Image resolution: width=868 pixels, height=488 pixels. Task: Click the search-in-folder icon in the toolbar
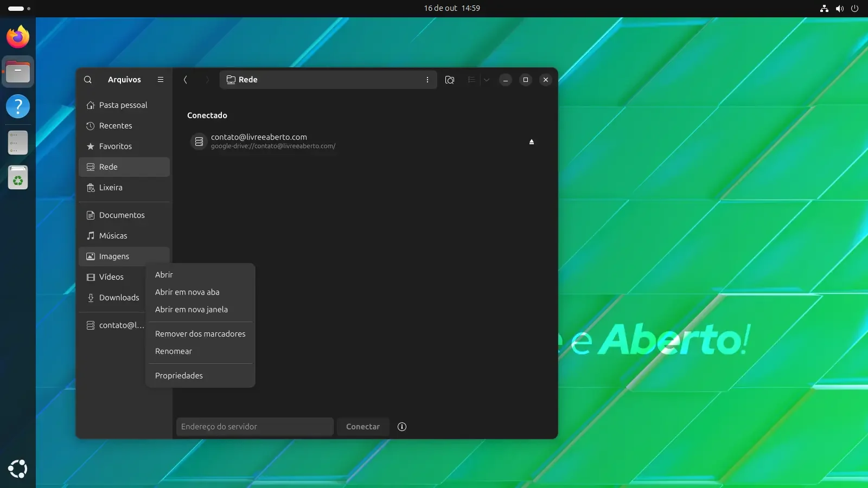coord(450,80)
